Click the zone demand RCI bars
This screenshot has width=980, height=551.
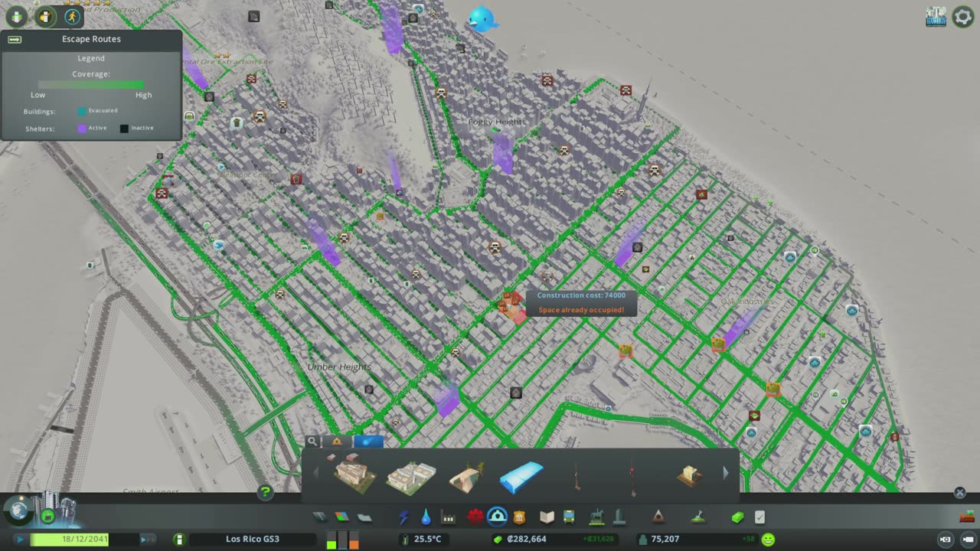coord(342,540)
